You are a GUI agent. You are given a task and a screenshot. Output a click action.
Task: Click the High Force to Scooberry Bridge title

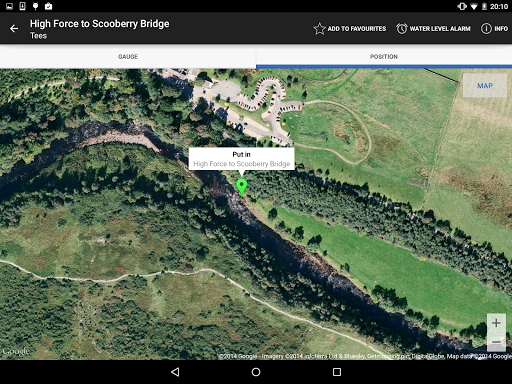click(100, 24)
